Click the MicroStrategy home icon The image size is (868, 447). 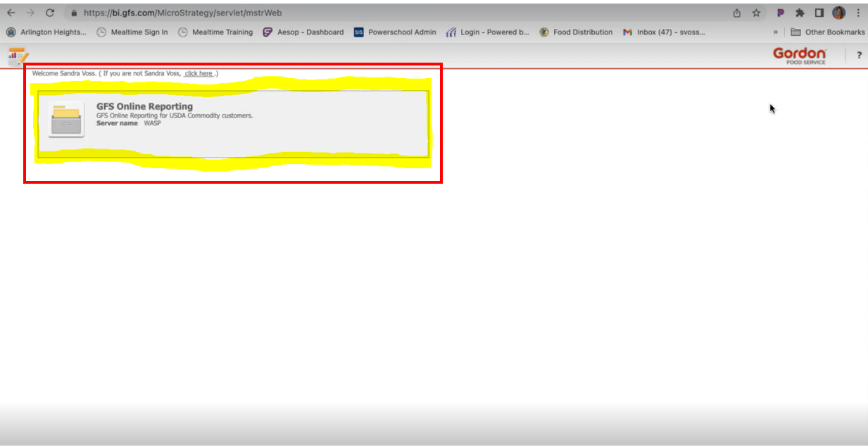tap(18, 56)
